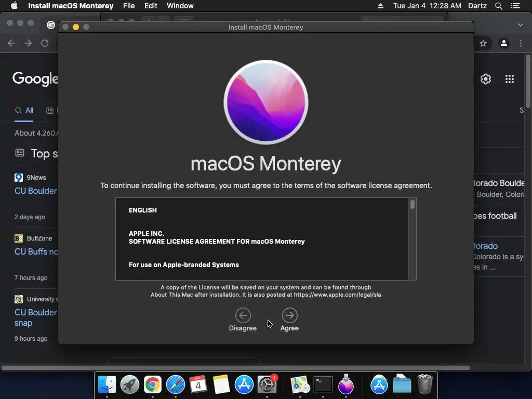Click 'SOFTWARE LICENSE AGREEMENT FOR macOS Monterey' line
The width and height of the screenshot is (532, 399).
(x=217, y=241)
